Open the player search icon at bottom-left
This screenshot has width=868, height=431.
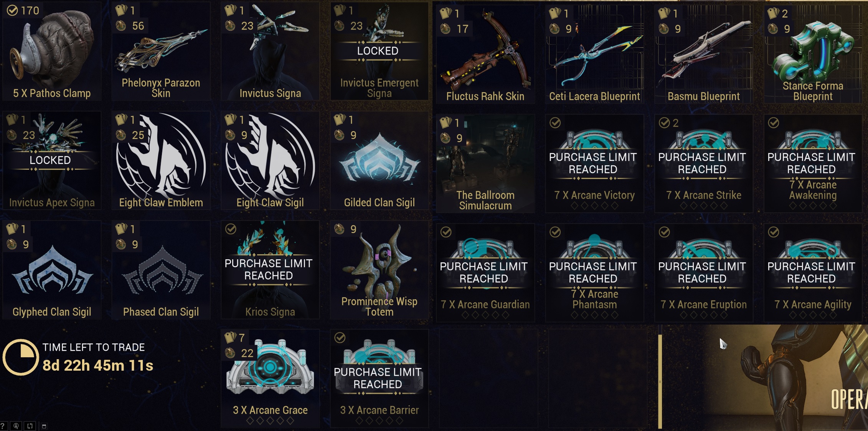[x=16, y=426]
